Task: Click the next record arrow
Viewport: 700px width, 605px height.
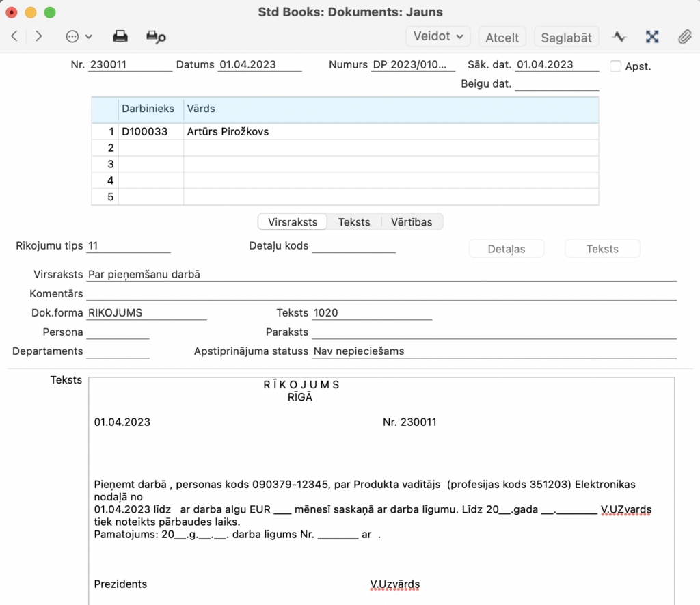Action: [x=39, y=36]
